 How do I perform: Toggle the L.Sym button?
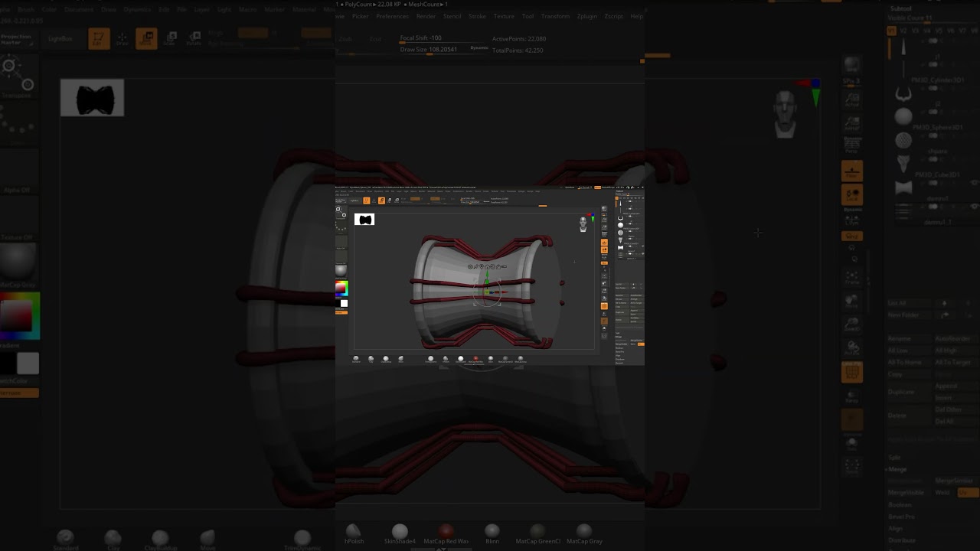point(851,219)
